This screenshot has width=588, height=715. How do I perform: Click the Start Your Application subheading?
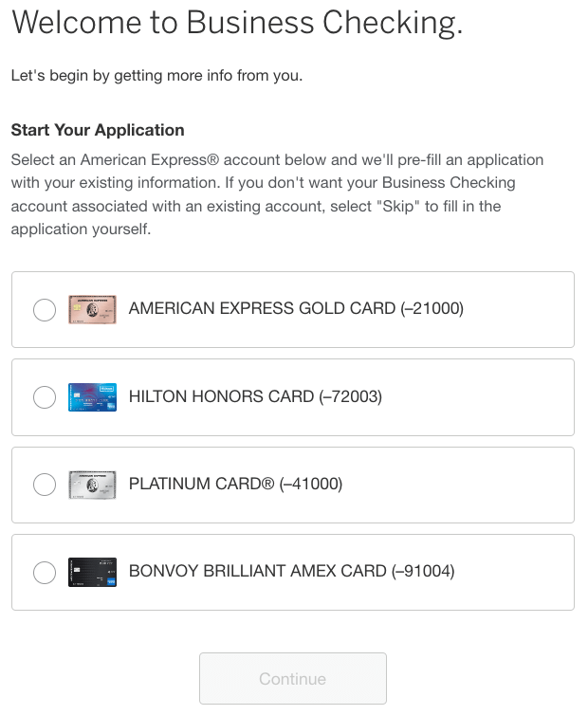click(98, 130)
